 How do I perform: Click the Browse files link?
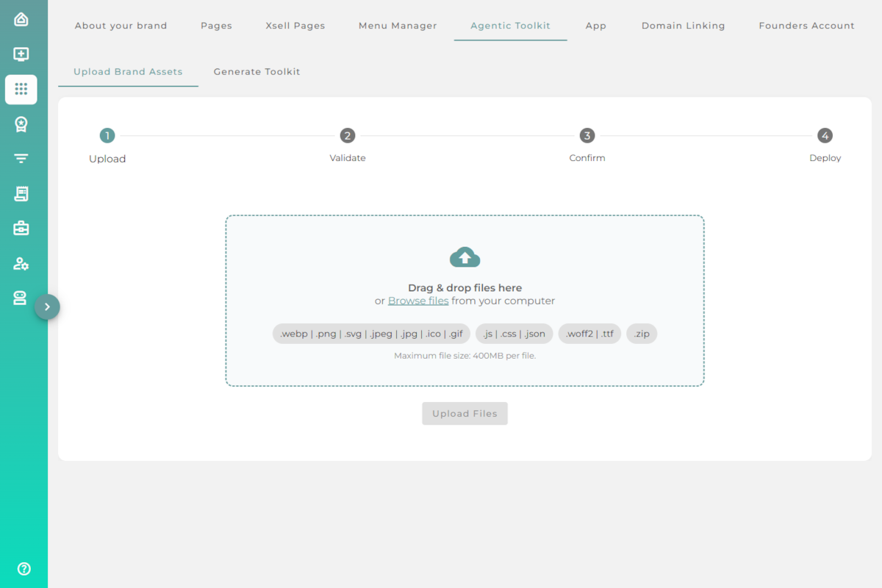click(418, 301)
